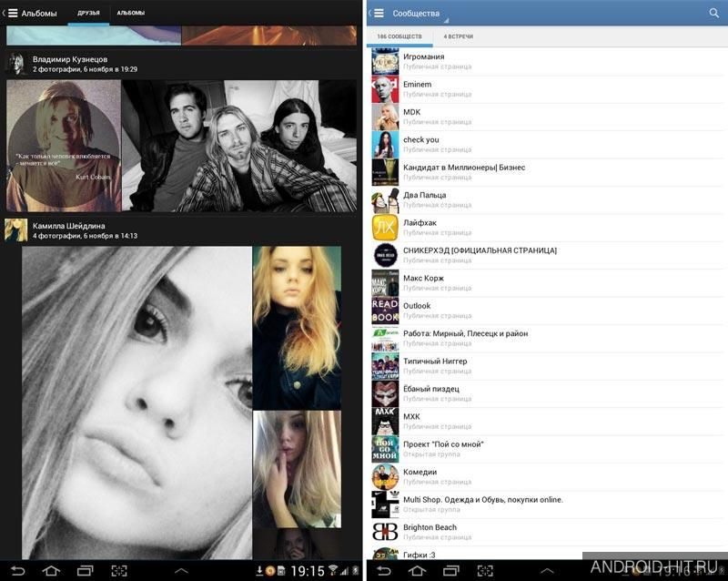Open Камилла Шейдлина's avatar
This screenshot has width=728, height=581.
click(x=16, y=230)
